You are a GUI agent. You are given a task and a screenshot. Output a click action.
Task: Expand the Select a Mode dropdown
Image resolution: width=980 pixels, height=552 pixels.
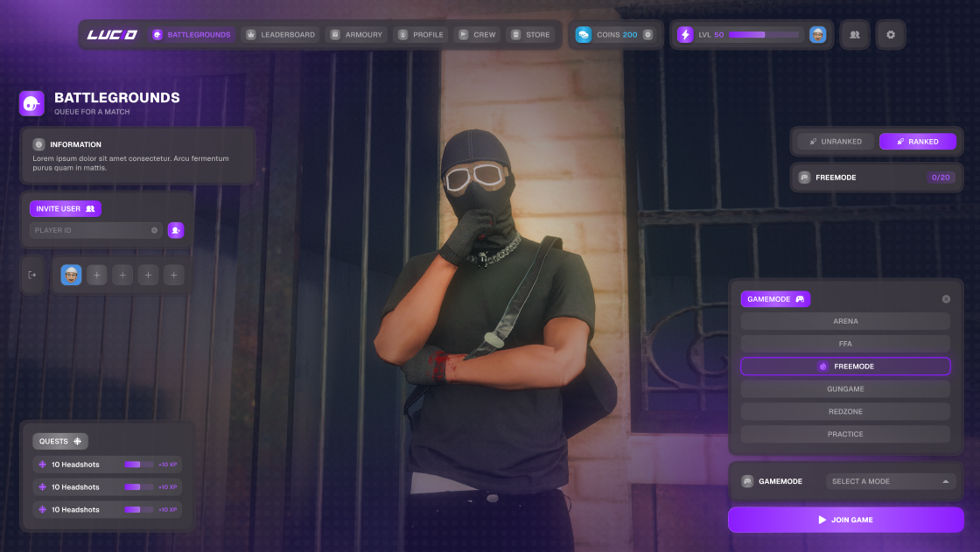tap(891, 481)
